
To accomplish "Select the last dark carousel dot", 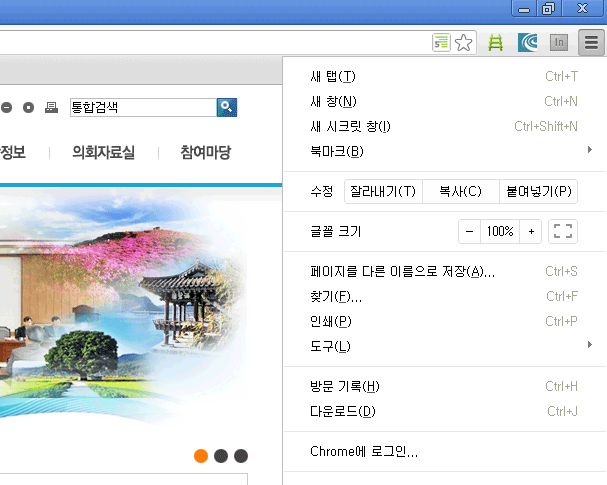I will (241, 456).
